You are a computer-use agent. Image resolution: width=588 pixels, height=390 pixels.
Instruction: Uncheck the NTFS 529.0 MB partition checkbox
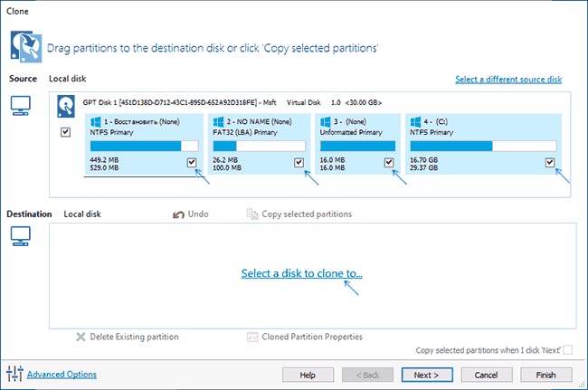coord(192,162)
